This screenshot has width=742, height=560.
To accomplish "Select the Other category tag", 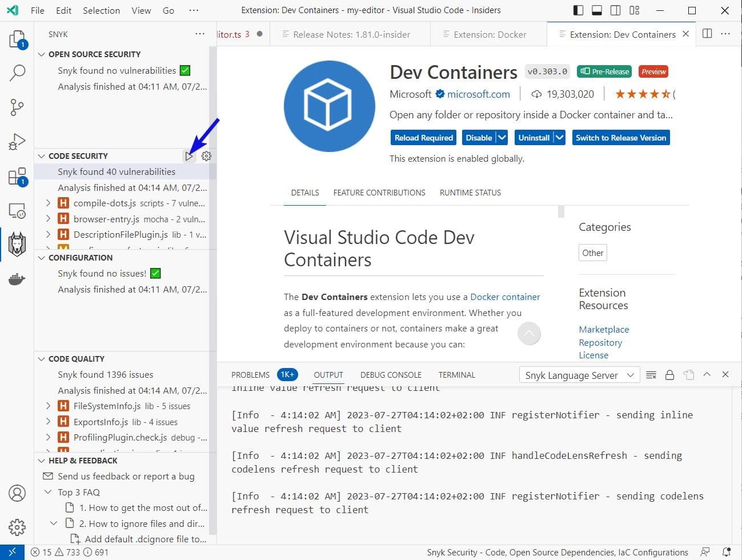I will click(592, 253).
